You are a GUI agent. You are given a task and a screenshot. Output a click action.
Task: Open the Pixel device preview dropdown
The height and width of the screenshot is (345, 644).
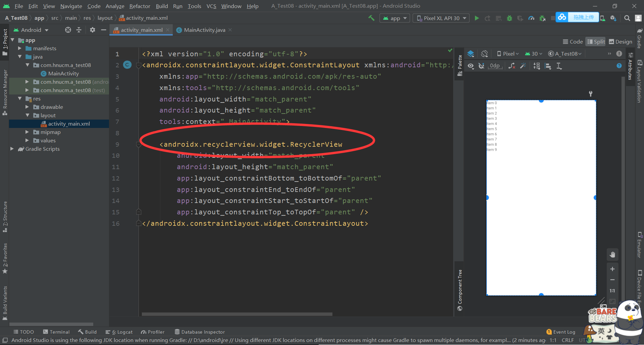coord(508,54)
